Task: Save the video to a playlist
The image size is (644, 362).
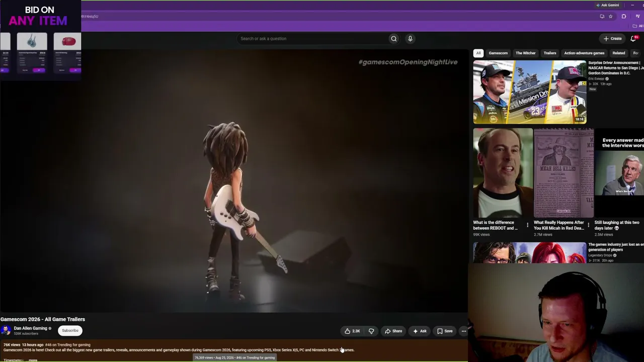Action: (x=445, y=331)
